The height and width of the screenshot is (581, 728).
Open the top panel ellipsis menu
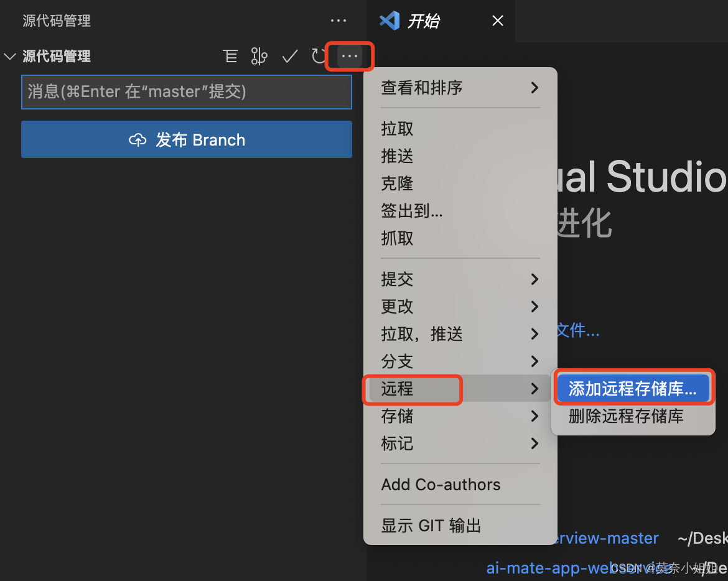tap(338, 21)
